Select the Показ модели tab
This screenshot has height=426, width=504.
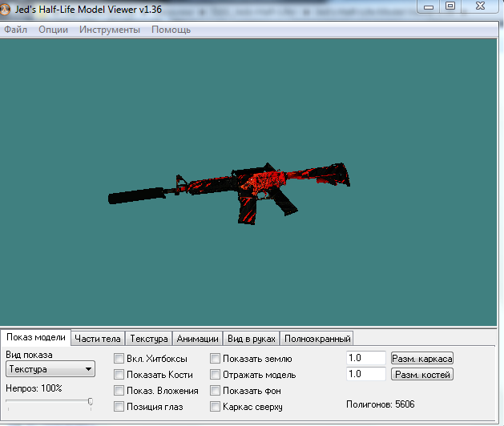point(36,337)
